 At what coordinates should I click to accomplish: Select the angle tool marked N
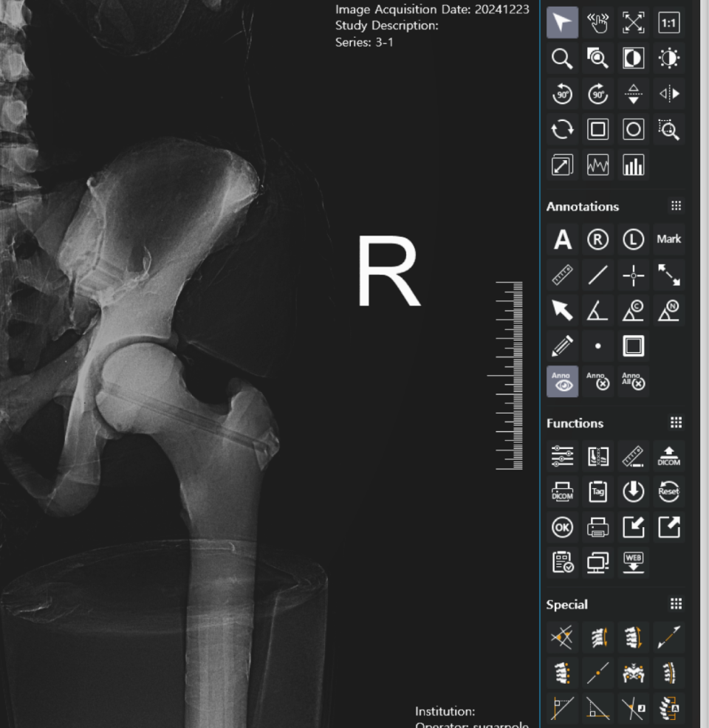(669, 311)
